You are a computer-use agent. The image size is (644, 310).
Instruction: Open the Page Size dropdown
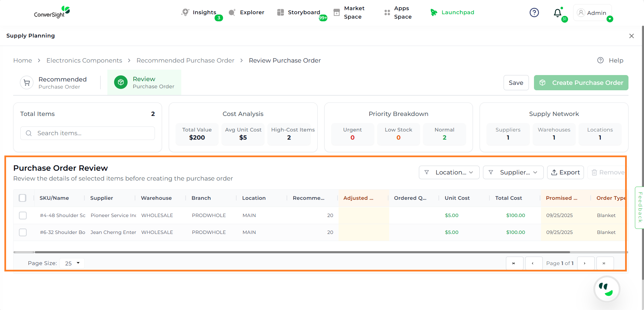72,263
